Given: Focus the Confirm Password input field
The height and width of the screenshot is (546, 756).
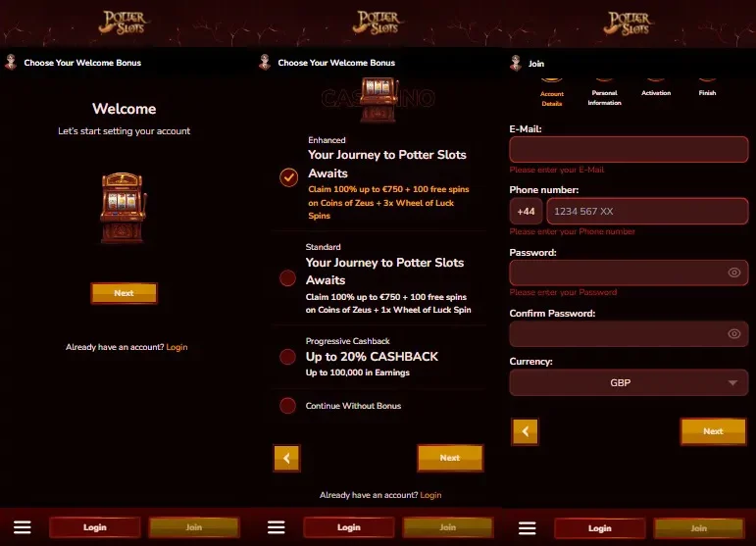Looking at the screenshot, I should [629, 334].
